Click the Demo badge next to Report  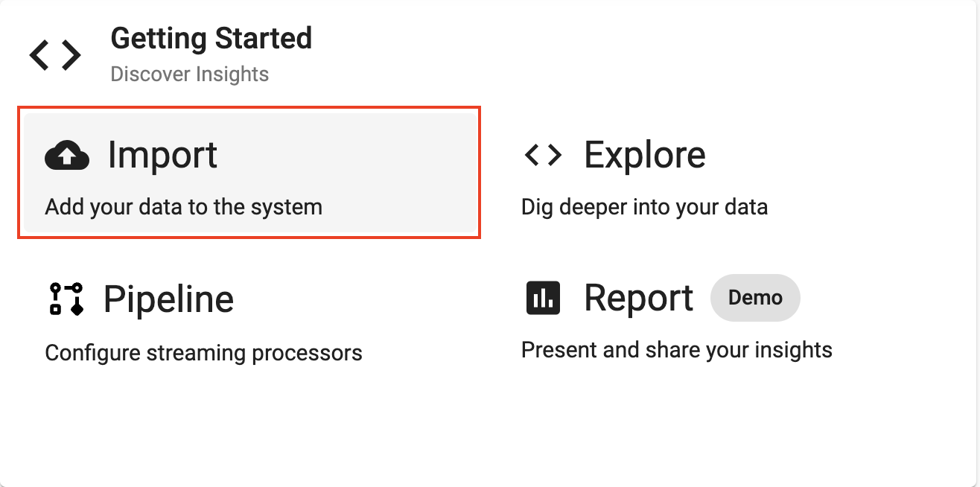pyautogui.click(x=755, y=298)
